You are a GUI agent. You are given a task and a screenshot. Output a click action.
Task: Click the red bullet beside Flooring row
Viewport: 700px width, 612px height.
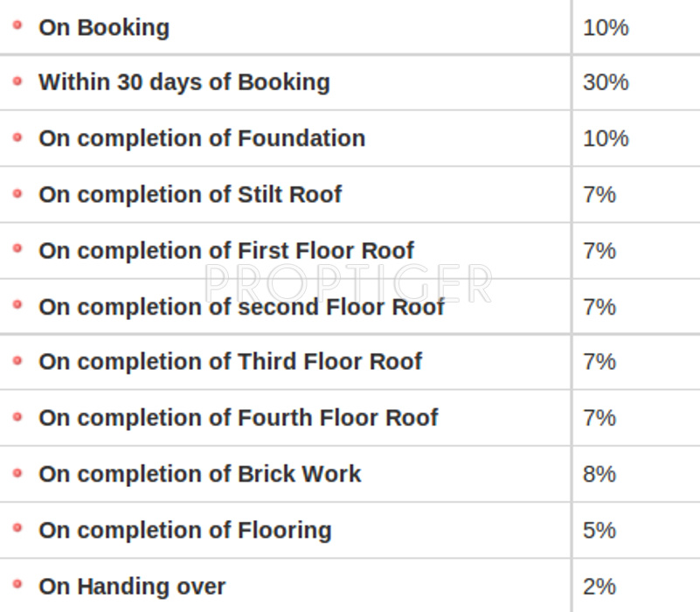coord(17,529)
